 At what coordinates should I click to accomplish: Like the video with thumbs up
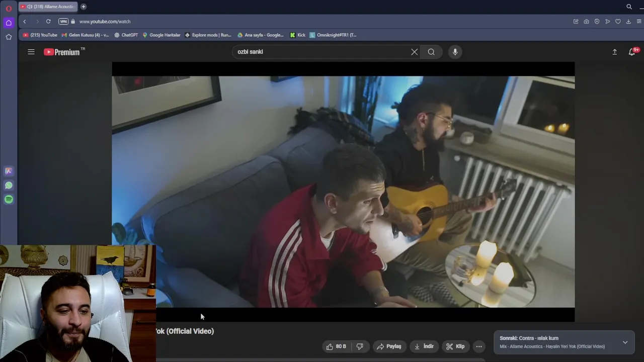pos(336,346)
